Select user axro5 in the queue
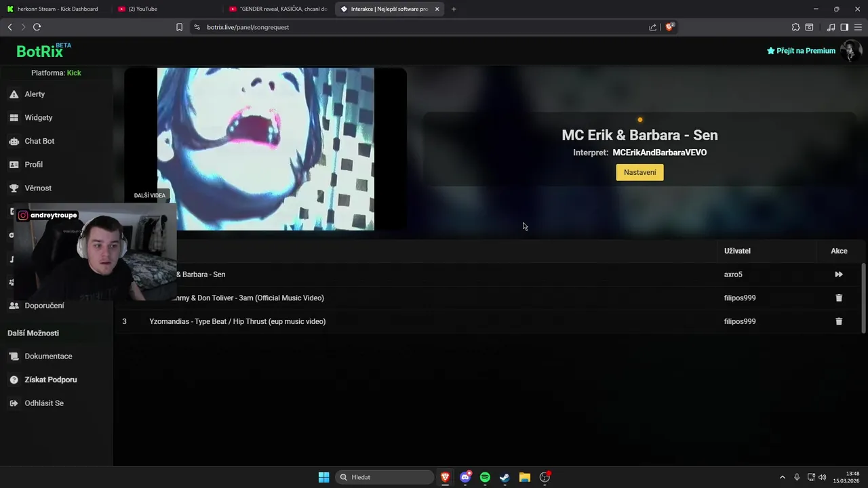Image resolution: width=868 pixels, height=488 pixels. pos(733,274)
